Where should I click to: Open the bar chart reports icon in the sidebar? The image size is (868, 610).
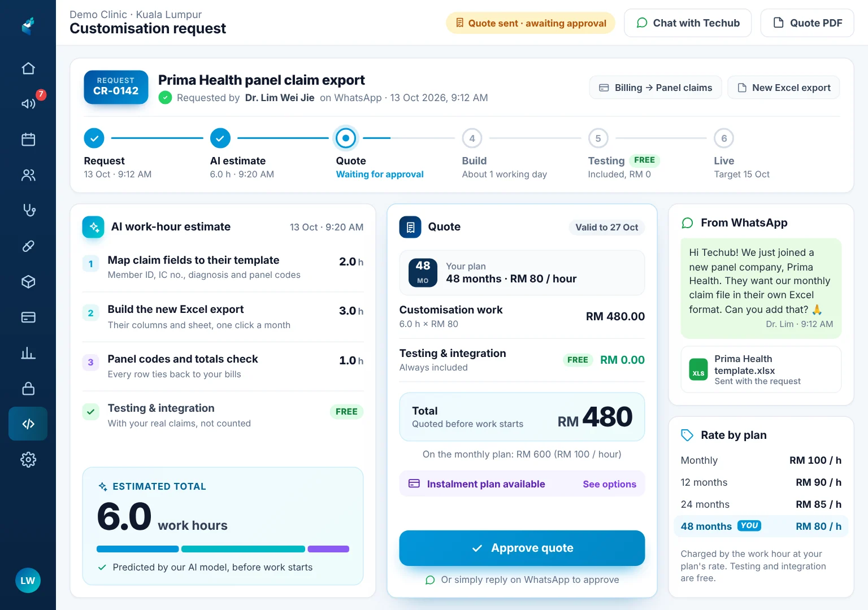pos(28,353)
